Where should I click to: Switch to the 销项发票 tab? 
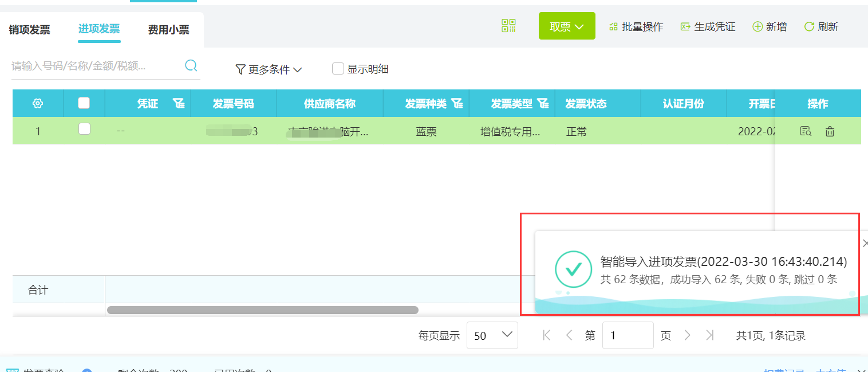click(30, 30)
